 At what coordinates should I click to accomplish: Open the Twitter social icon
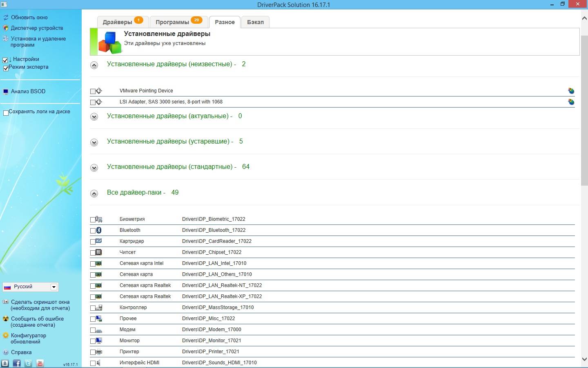point(28,363)
